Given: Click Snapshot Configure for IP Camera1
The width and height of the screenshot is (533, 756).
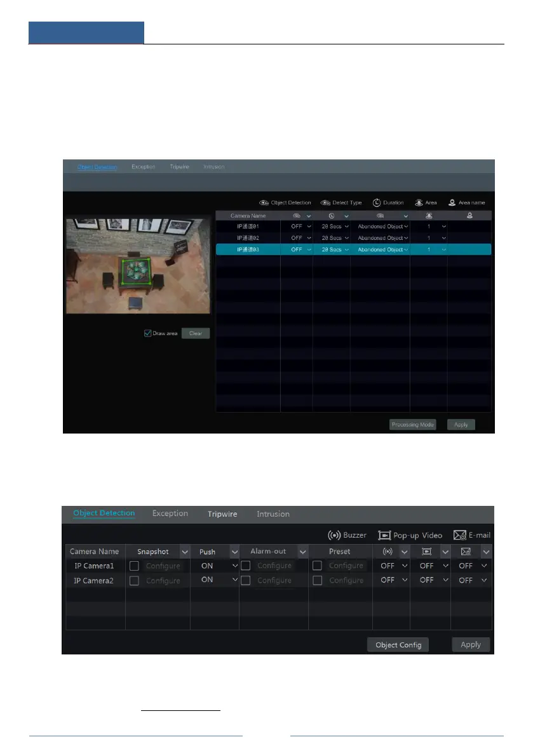Looking at the screenshot, I should (x=163, y=566).
